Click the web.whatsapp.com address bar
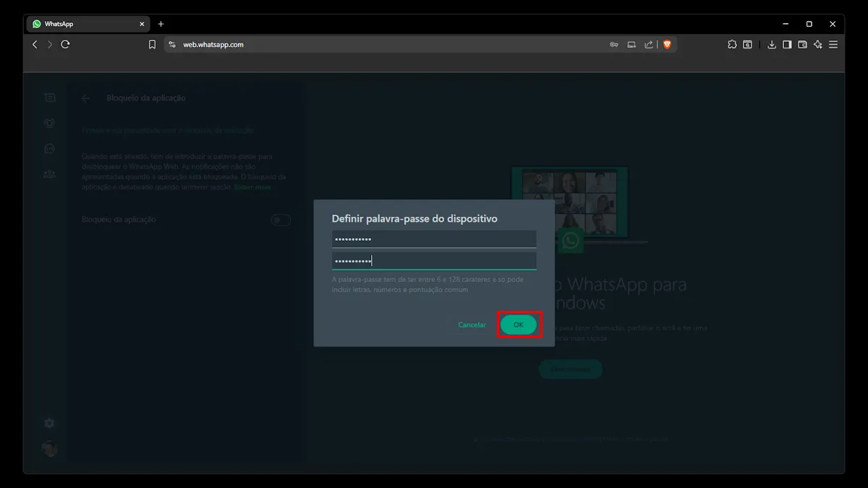 pos(362,45)
